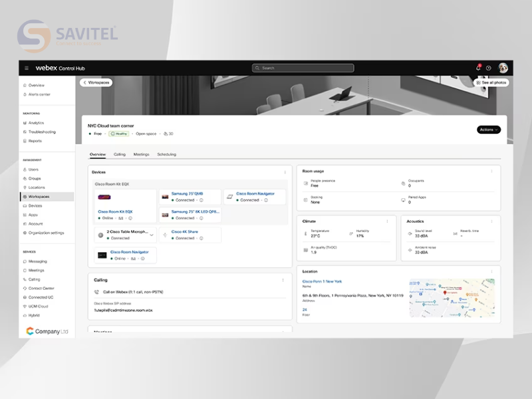Click the People presence icon
532x399 pixels.
coord(306,184)
